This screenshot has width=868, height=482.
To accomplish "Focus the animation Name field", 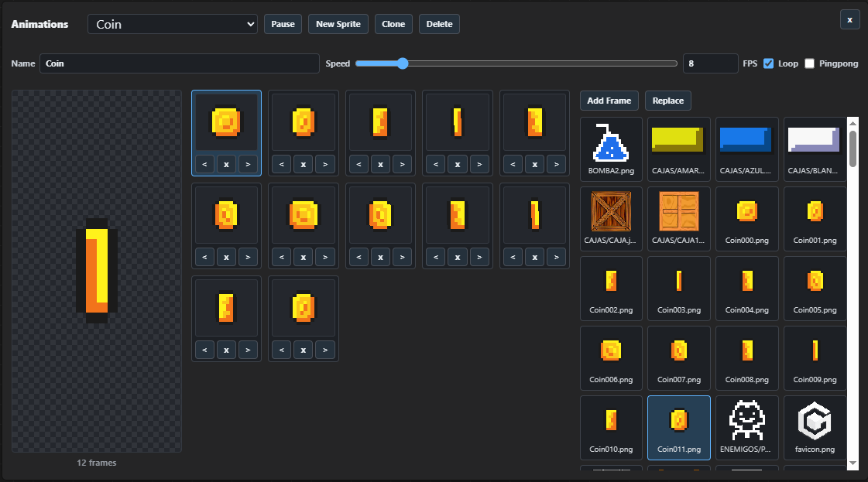I will 180,63.
